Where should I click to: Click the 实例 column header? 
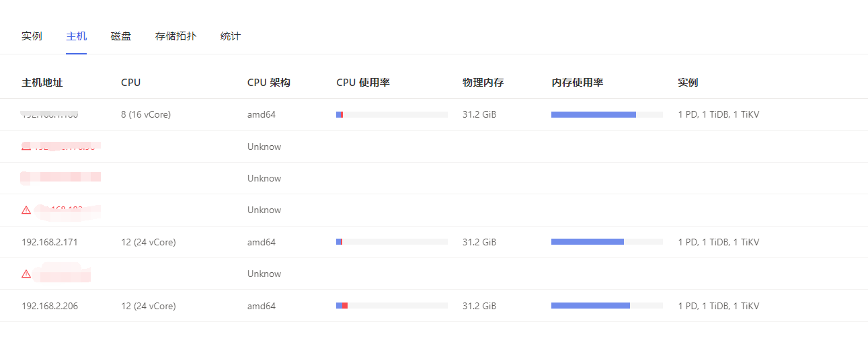click(688, 83)
